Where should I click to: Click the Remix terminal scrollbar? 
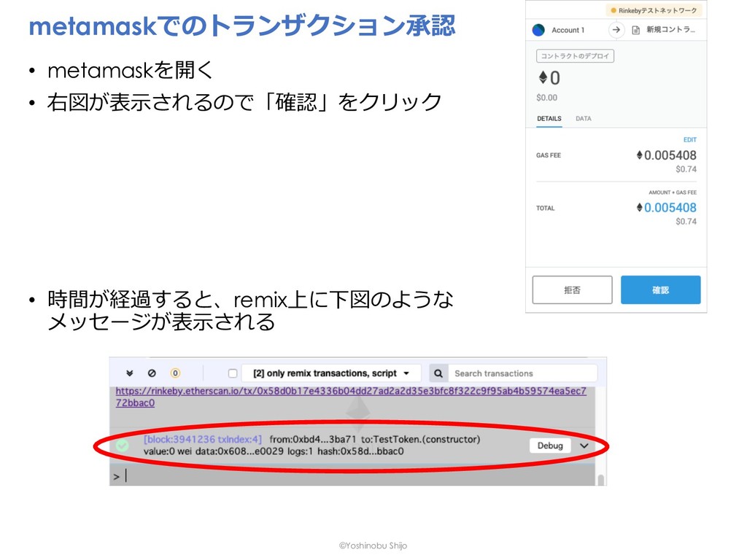(x=601, y=479)
